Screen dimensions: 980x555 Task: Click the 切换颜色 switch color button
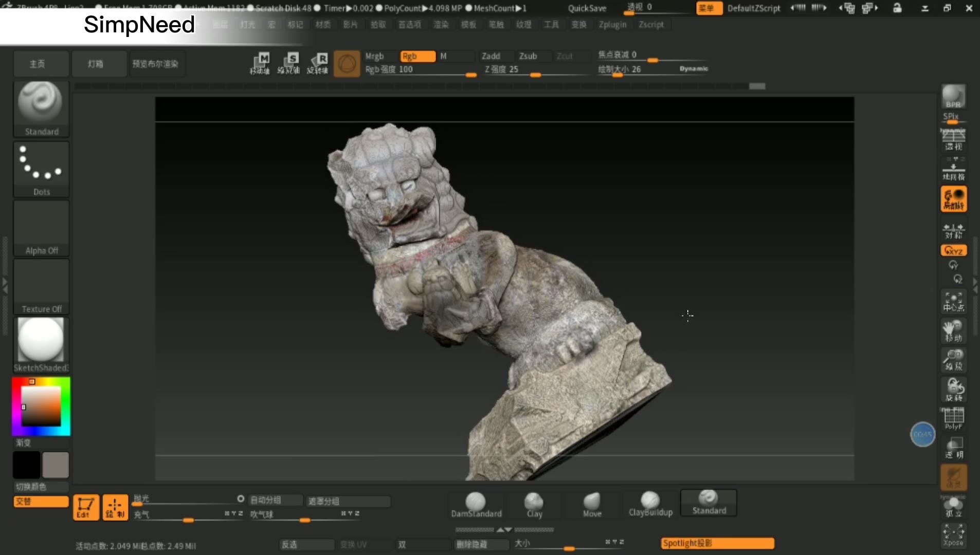pos(41,487)
